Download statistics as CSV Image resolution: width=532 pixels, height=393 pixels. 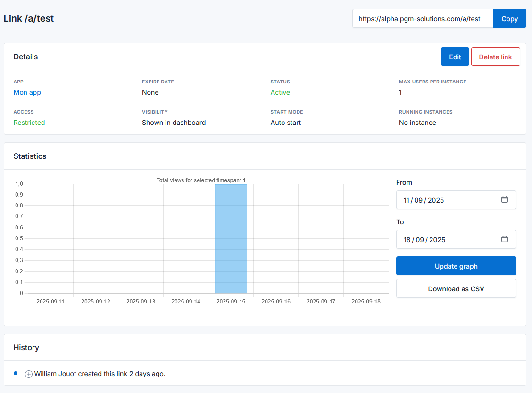tap(456, 288)
